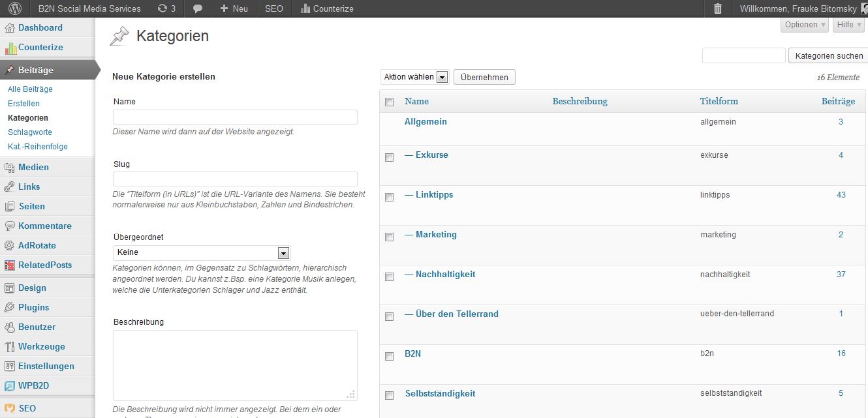
Task: Open the comments bubble icon in admin bar
Action: click(198, 8)
